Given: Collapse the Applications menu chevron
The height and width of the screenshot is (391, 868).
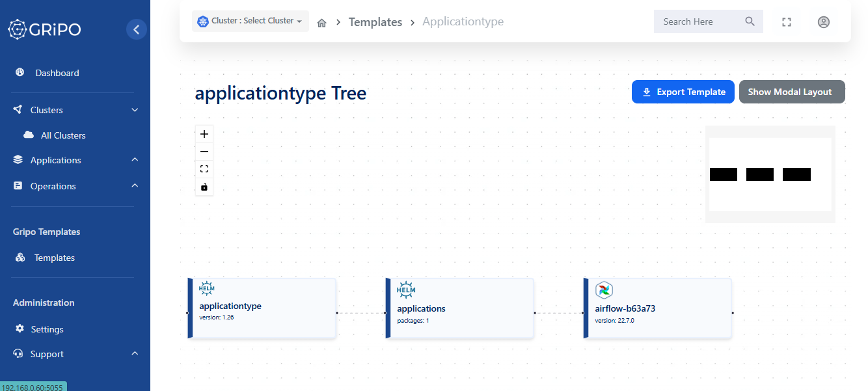Looking at the screenshot, I should [x=135, y=160].
